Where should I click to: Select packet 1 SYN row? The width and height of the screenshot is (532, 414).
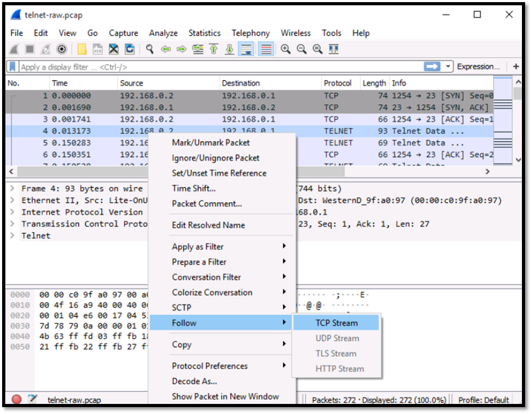pos(250,96)
